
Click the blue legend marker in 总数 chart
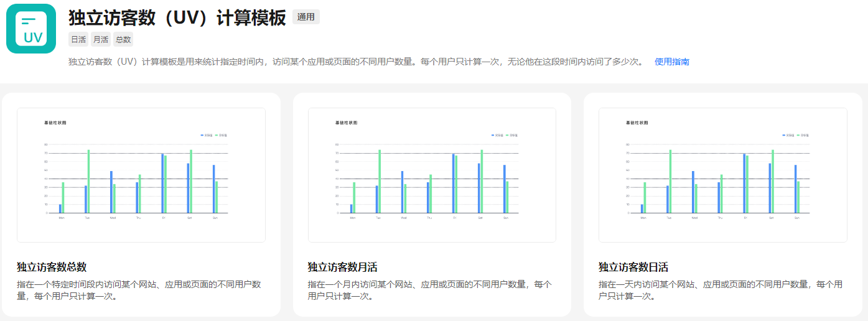click(202, 135)
